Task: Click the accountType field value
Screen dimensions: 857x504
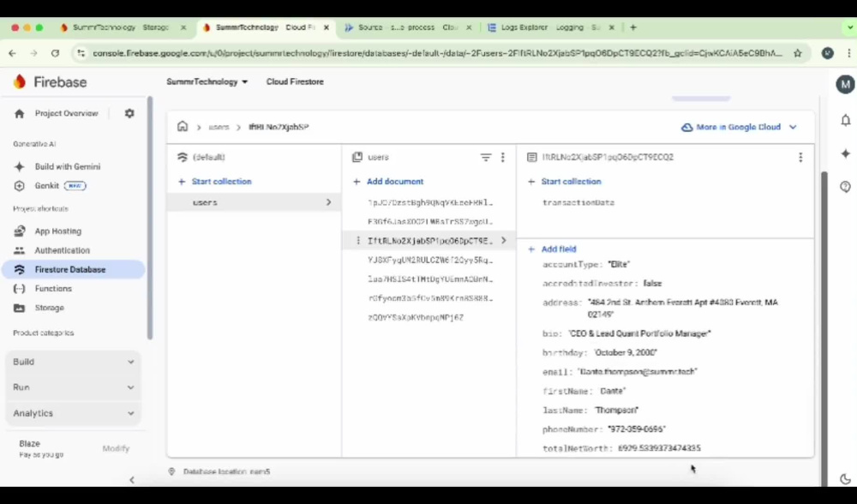Action: [619, 265]
